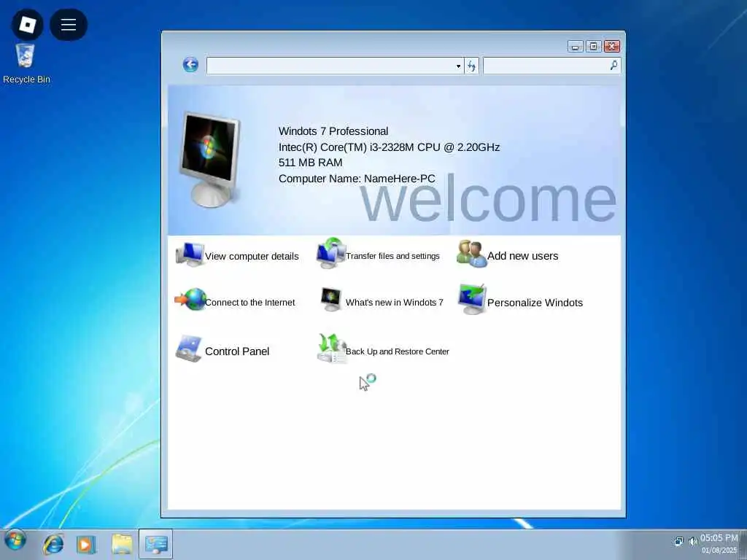Expand the address bar dropdown arrow
Image resolution: width=747 pixels, height=560 pixels.
458,66
